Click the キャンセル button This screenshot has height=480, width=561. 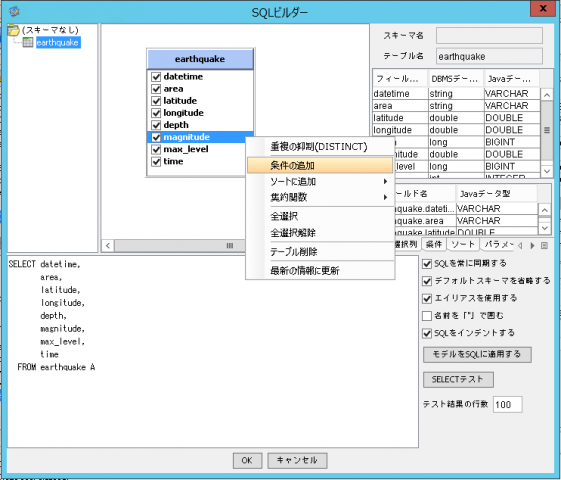[x=297, y=460]
